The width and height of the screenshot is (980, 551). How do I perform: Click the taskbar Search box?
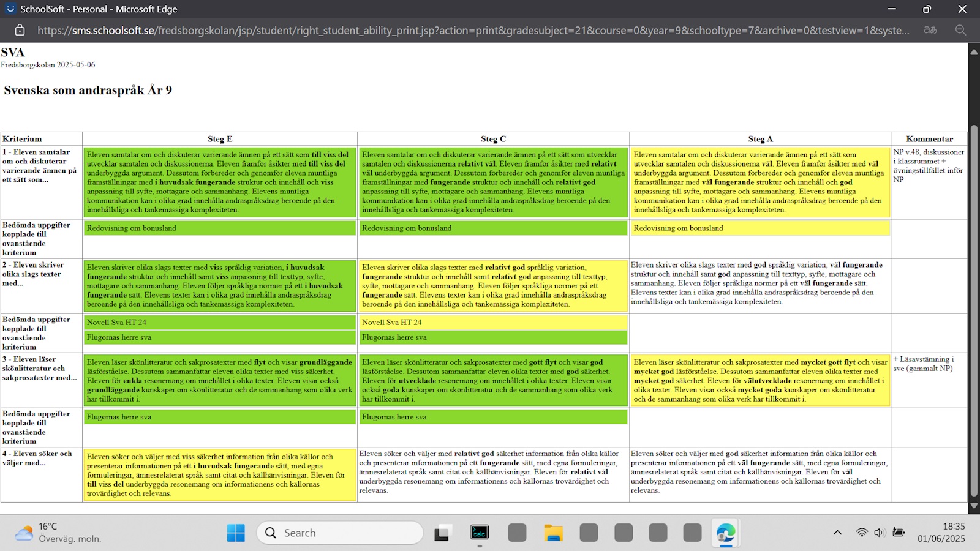click(340, 533)
